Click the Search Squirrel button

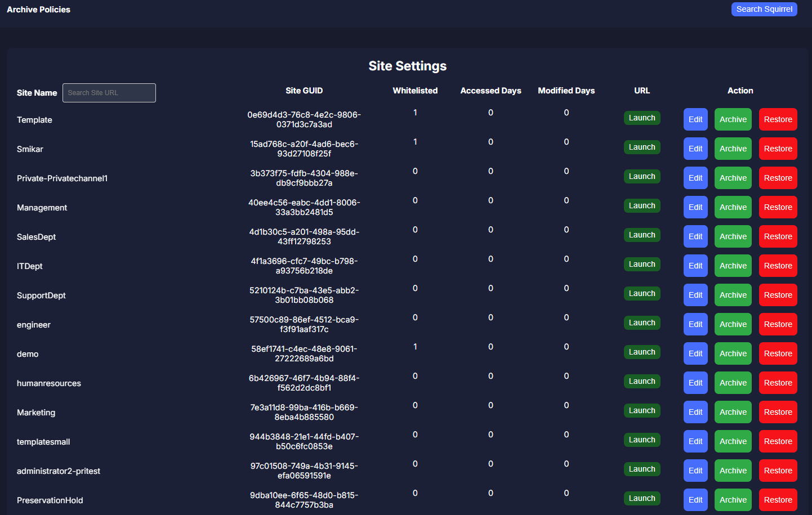pyautogui.click(x=764, y=9)
